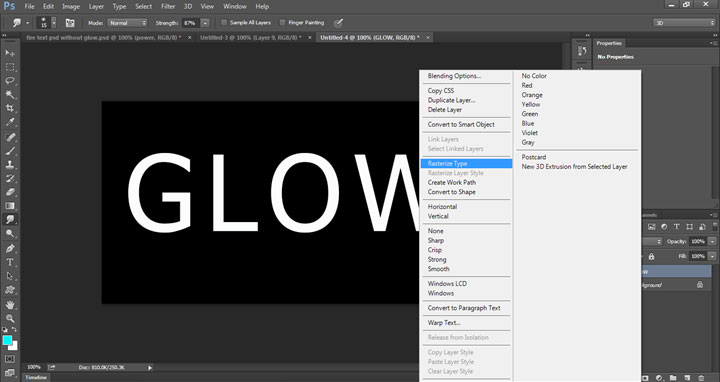
Task: Select the Horizontal Type tool
Action: pyautogui.click(x=10, y=262)
